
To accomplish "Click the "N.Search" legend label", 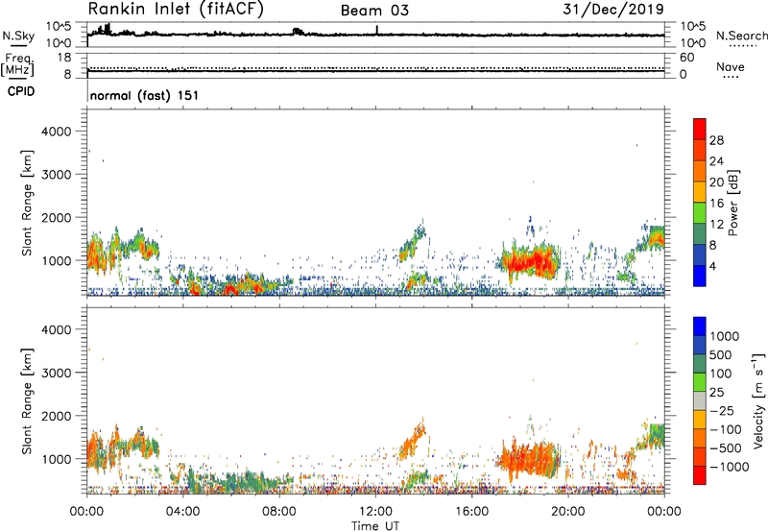I will click(x=742, y=36).
